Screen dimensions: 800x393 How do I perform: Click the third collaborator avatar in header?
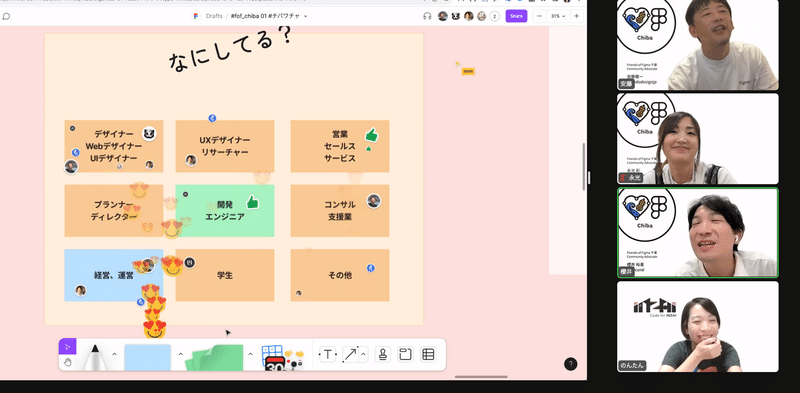pos(468,16)
